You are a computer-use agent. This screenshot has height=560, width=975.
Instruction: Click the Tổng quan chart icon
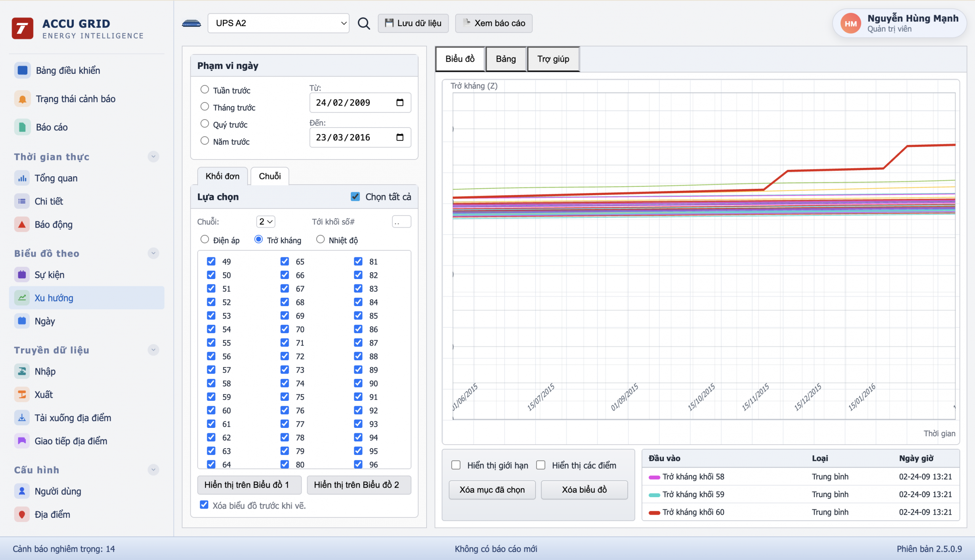[x=22, y=178]
